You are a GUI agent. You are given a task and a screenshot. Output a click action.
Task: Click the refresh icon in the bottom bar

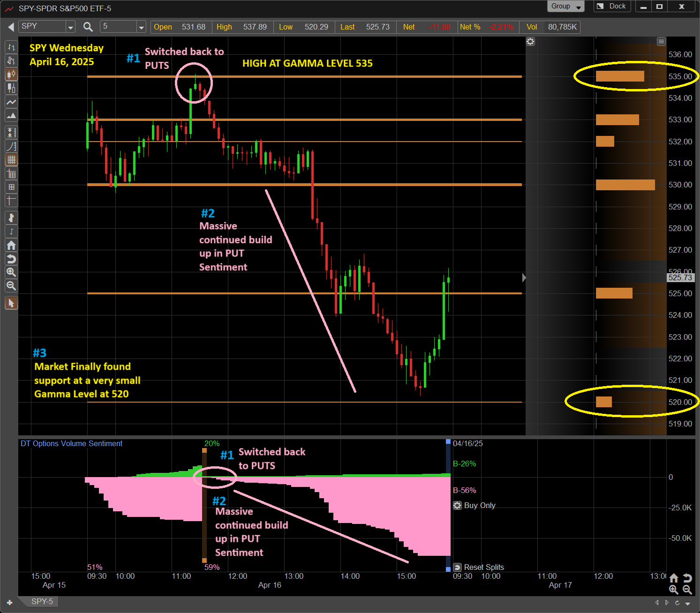[677, 603]
